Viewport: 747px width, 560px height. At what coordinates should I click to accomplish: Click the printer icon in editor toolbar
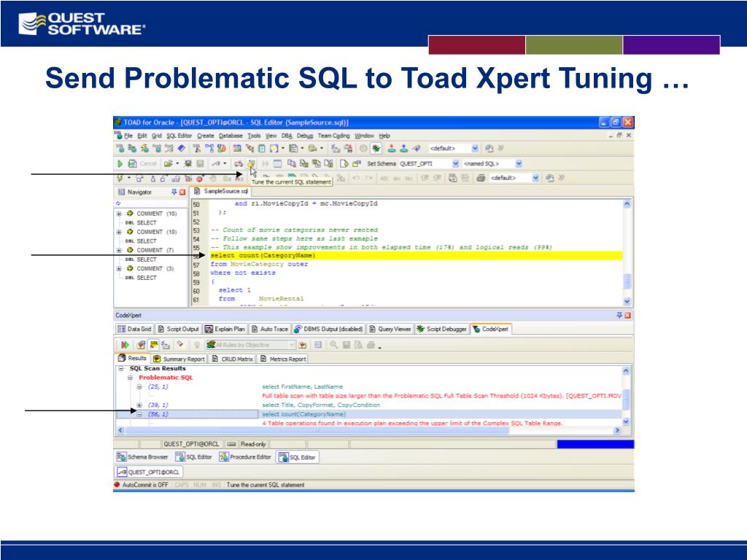click(480, 178)
